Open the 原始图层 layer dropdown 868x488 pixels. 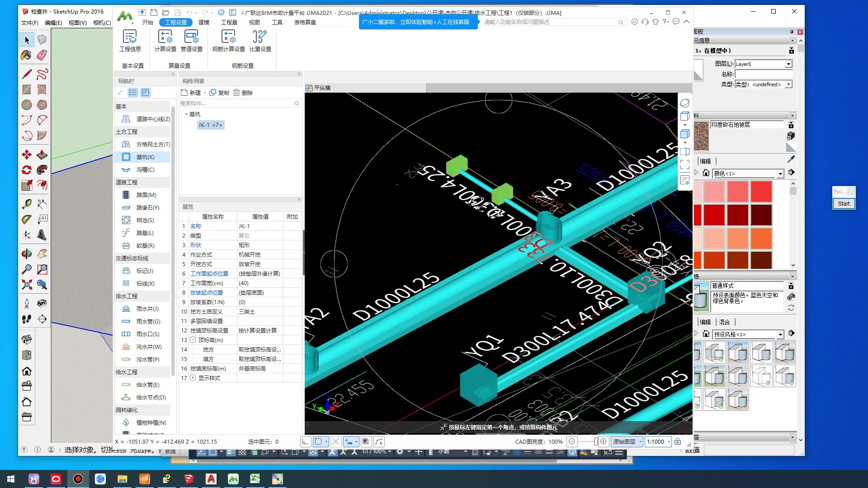[640, 441]
